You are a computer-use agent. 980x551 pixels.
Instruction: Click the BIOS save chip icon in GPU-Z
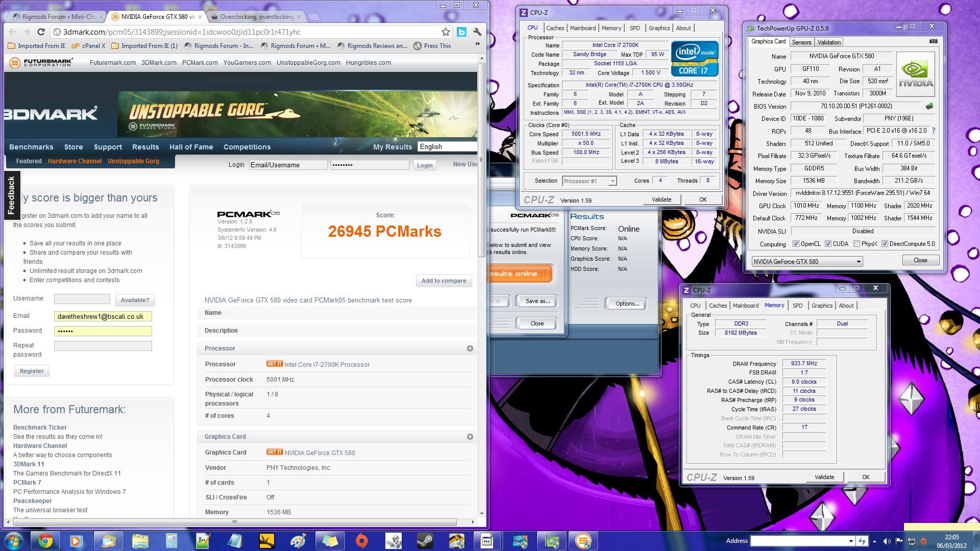929,106
